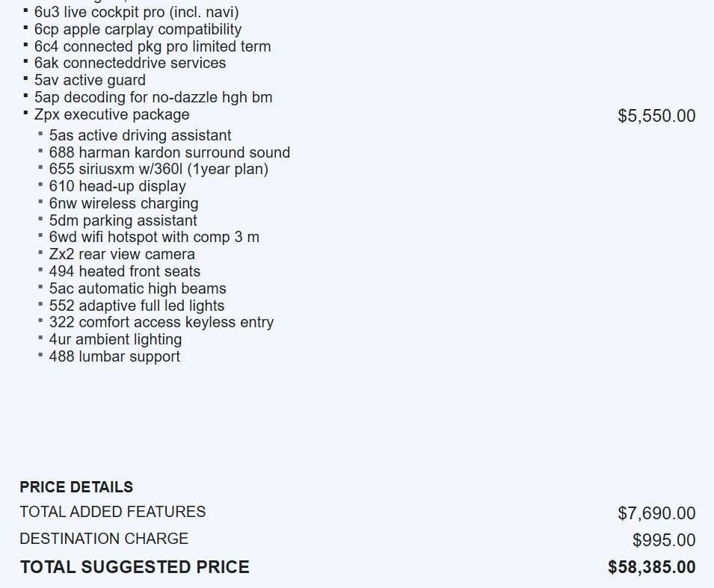Click the 494 heated front seats item
This screenshot has height=588, width=714.
click(124, 271)
